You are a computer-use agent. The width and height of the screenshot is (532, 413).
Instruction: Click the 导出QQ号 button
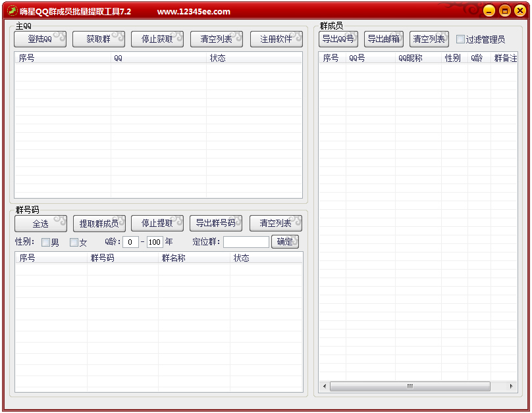(x=338, y=39)
